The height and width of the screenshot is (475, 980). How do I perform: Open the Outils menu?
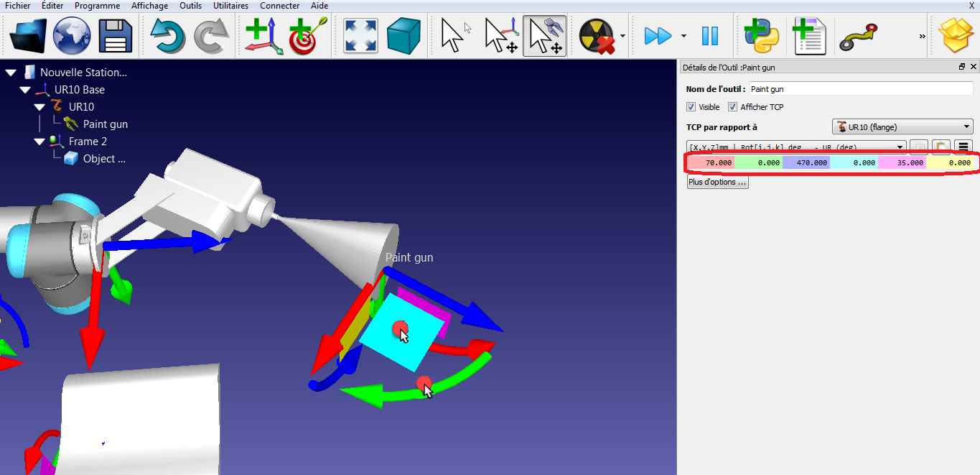[x=190, y=6]
